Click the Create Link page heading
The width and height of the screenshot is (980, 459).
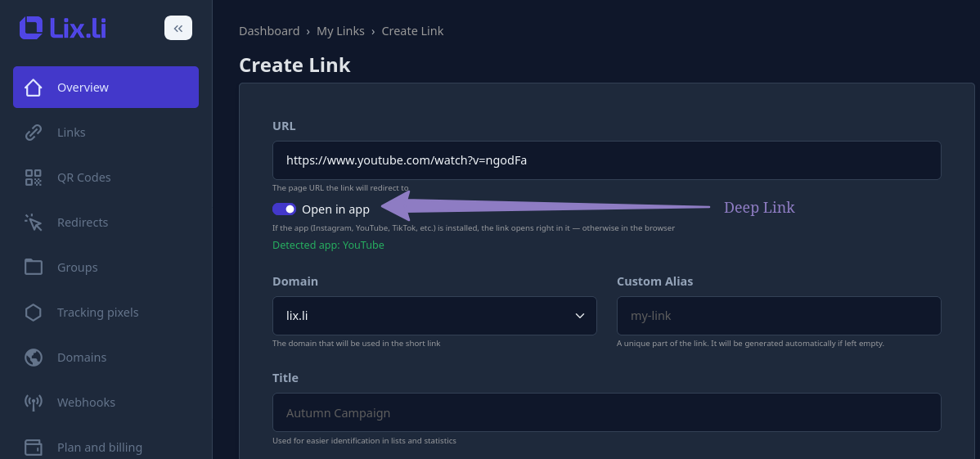point(295,65)
